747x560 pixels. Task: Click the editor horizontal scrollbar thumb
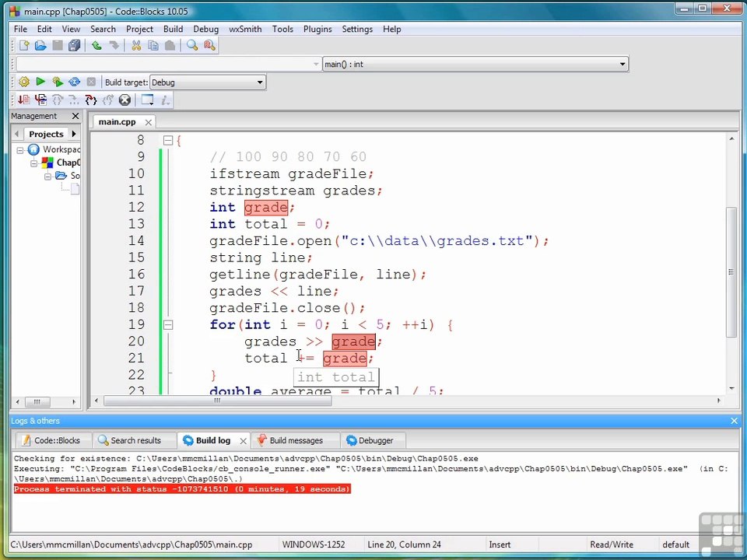pyautogui.click(x=218, y=401)
